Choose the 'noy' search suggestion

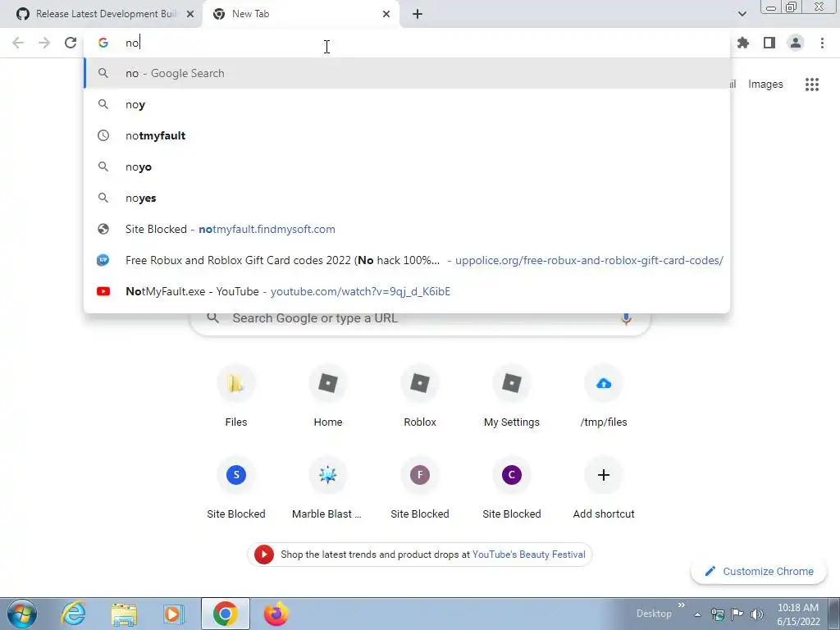(407, 104)
